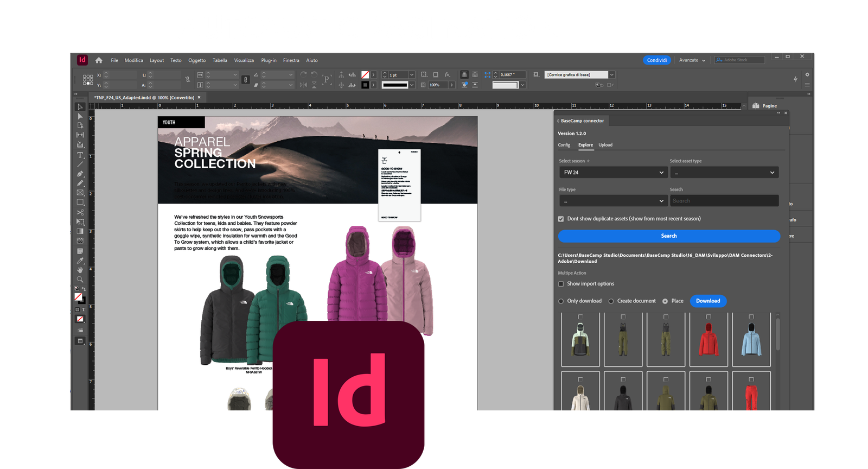Viewport: 868px width, 469px height.
Task: Expand the Select asset type dropdown
Action: 724,173
